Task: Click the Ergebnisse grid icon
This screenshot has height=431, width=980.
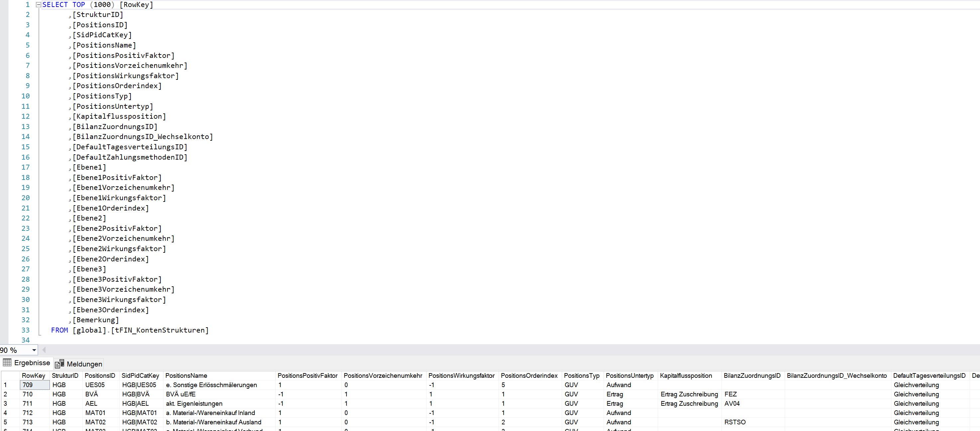Action: 7,362
